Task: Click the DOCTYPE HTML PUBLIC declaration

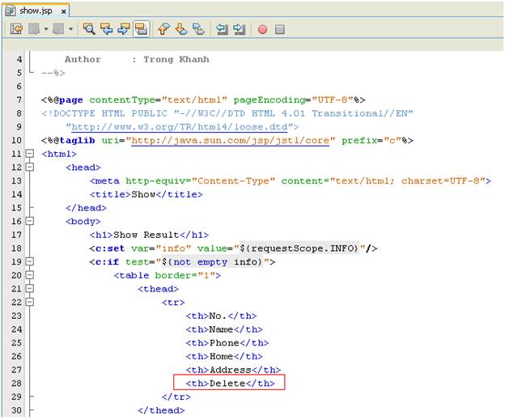Action: pyautogui.click(x=227, y=113)
